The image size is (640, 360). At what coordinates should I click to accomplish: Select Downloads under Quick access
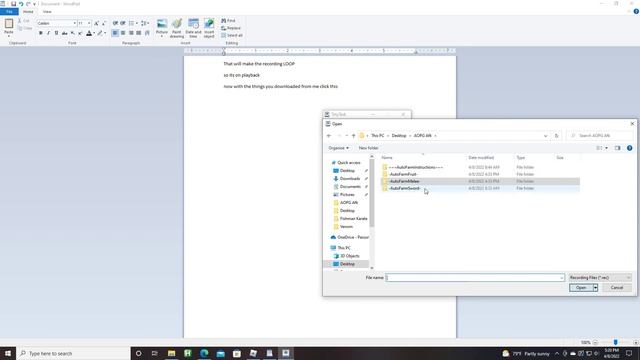[350, 178]
